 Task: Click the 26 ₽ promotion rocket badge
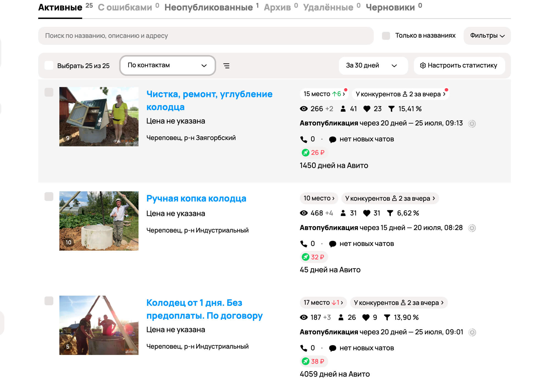click(314, 153)
